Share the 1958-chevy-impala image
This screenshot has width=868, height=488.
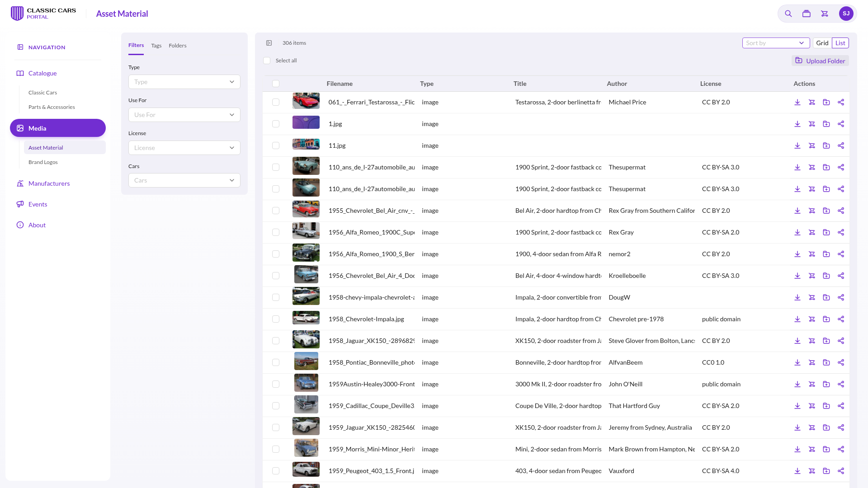(841, 297)
